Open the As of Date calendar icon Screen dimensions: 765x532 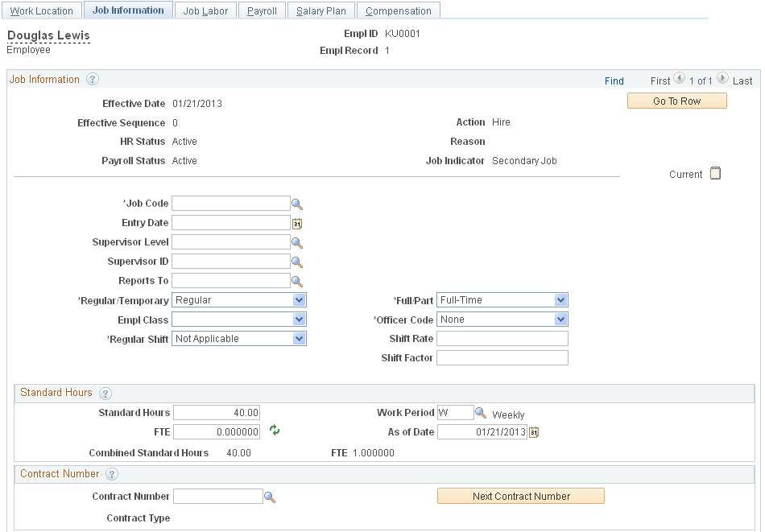(534, 432)
